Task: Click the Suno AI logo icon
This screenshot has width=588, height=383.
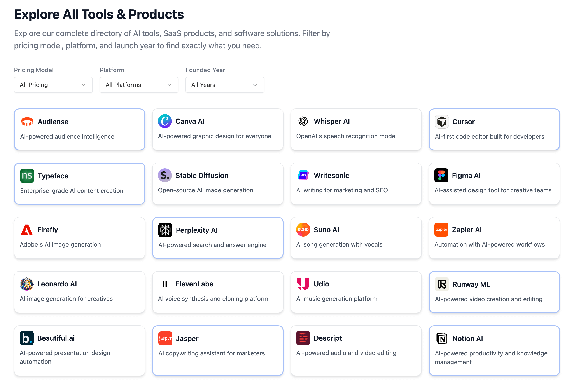Action: pos(303,229)
